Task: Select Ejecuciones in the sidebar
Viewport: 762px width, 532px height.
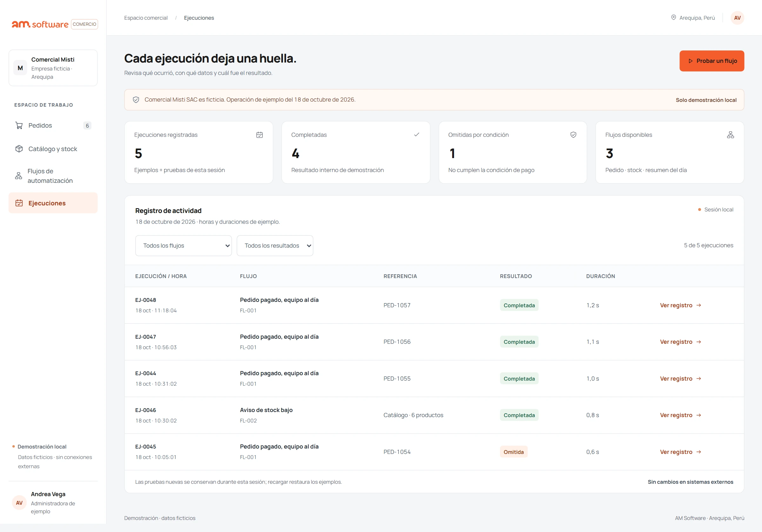Action: pos(53,203)
